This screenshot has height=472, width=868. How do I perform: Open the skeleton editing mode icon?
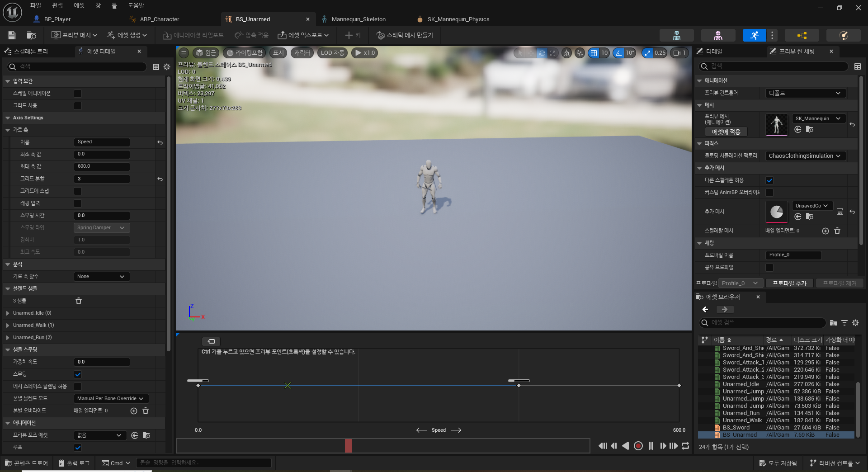[677, 35]
